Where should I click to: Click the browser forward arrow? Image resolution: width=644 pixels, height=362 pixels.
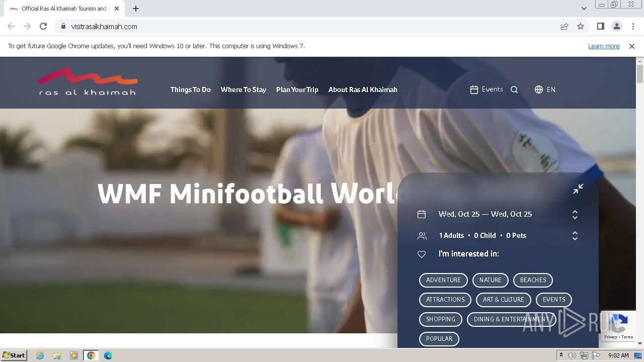27,26
